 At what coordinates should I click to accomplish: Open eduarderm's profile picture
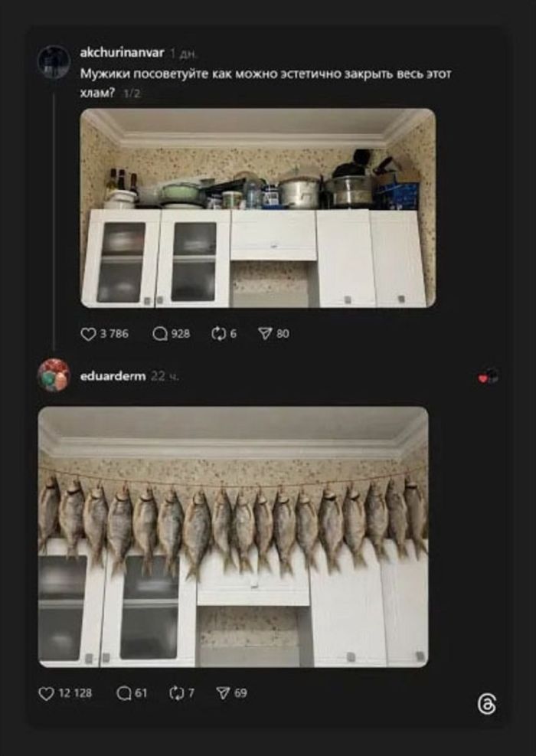point(54,375)
